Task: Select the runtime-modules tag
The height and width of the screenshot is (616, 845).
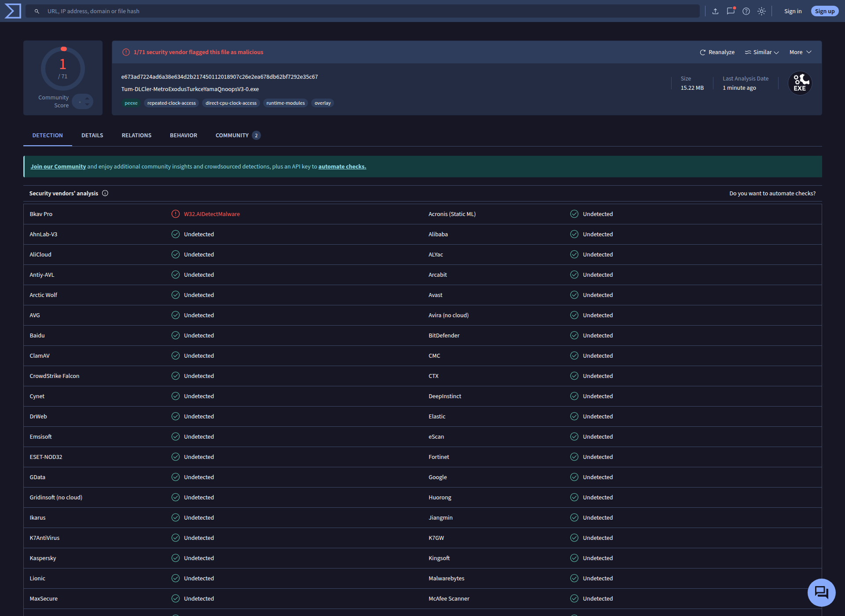Action: [286, 103]
